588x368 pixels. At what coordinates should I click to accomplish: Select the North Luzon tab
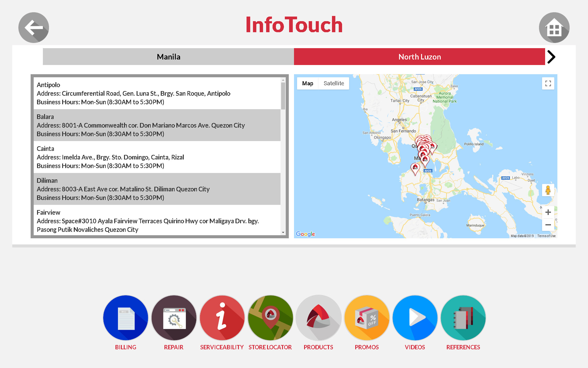point(420,57)
